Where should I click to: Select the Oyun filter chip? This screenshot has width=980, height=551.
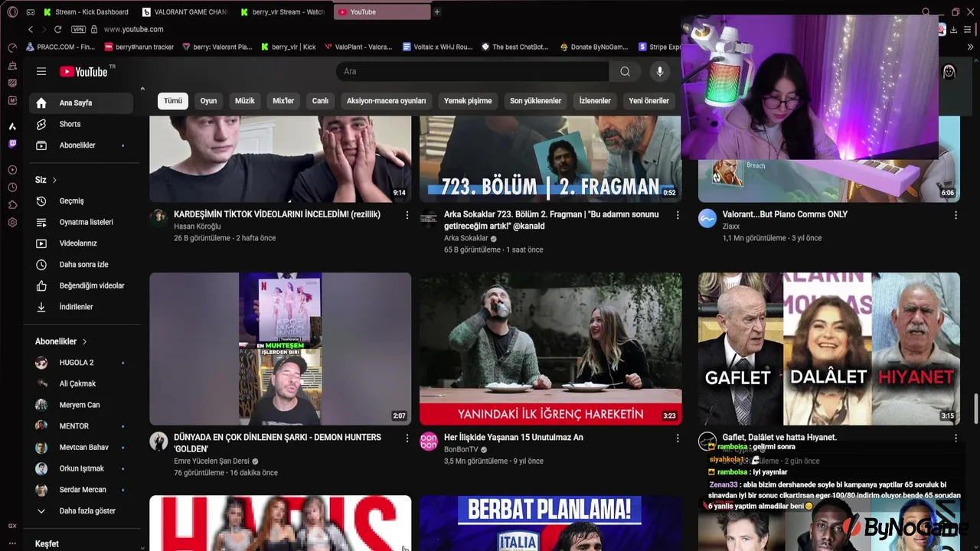click(208, 101)
